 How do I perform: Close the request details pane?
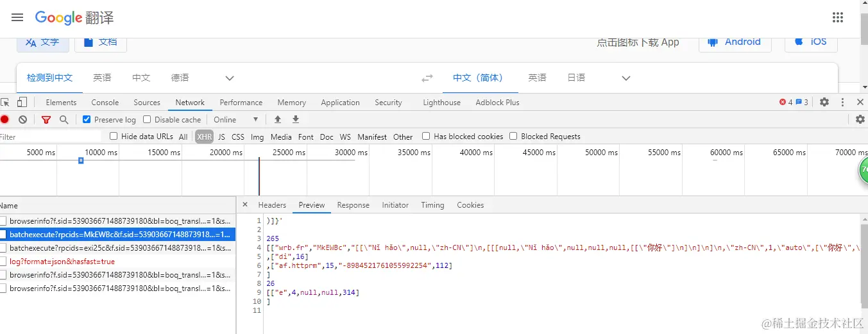pyautogui.click(x=244, y=205)
